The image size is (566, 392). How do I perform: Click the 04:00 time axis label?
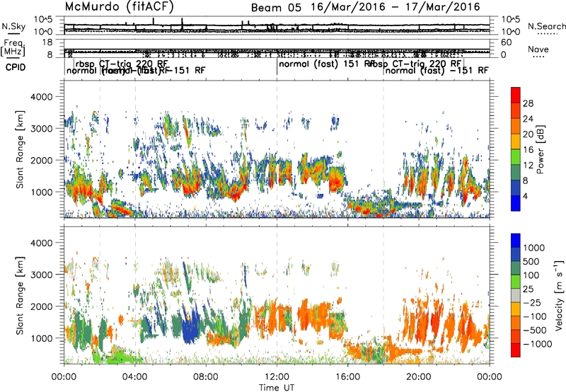[x=134, y=377]
